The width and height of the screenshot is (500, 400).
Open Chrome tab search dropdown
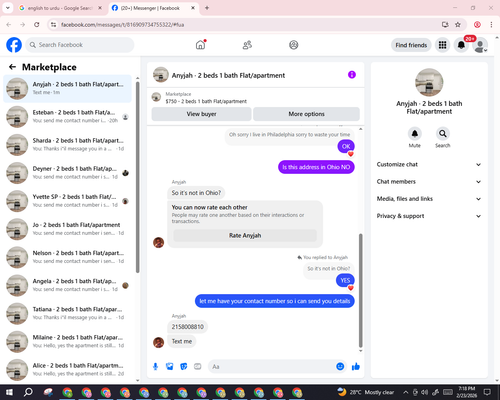(8, 8)
